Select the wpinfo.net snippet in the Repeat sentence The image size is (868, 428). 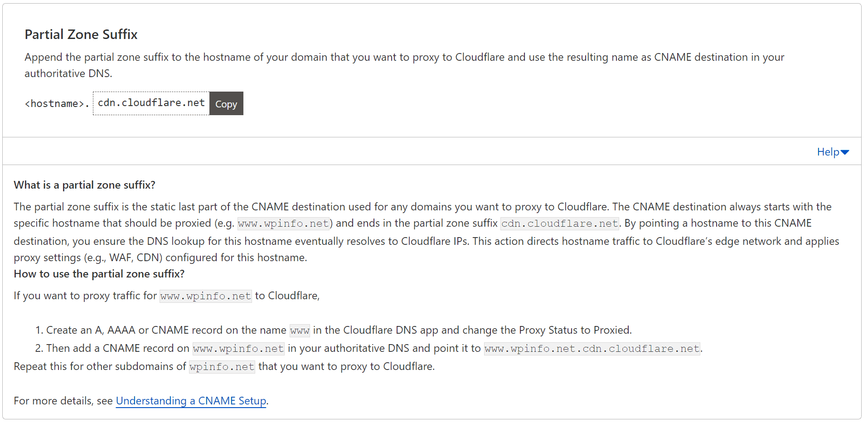pos(222,366)
